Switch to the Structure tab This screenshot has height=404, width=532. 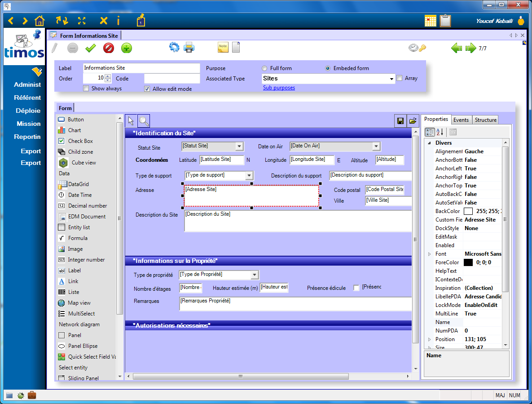(x=485, y=120)
